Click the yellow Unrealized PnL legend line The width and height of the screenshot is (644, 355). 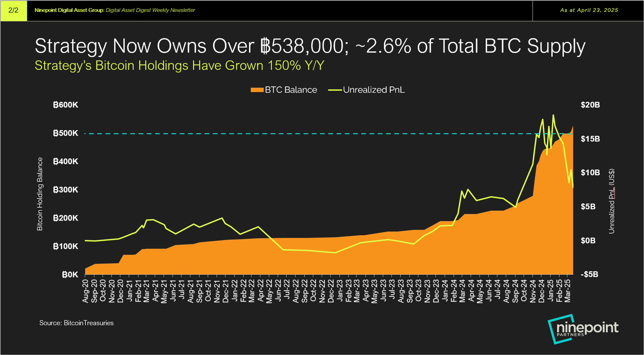click(x=335, y=90)
